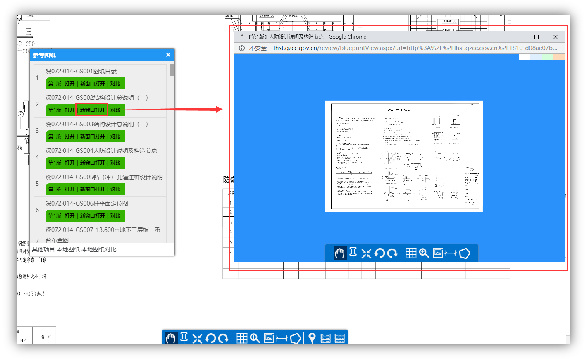Select the polygon area tool in the main bottom toolbar

click(296, 338)
